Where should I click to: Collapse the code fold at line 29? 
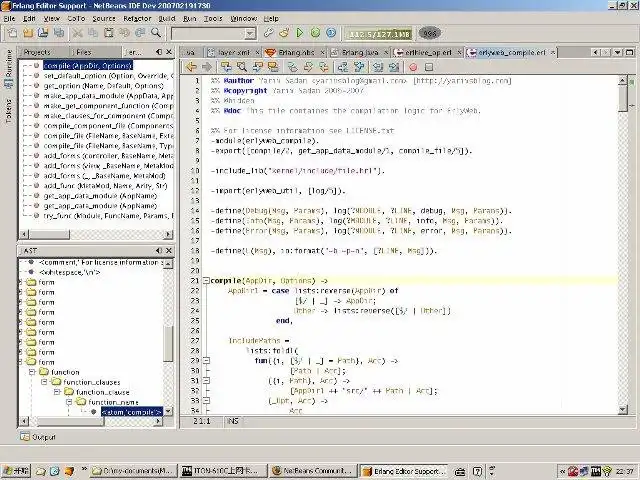coord(207,360)
